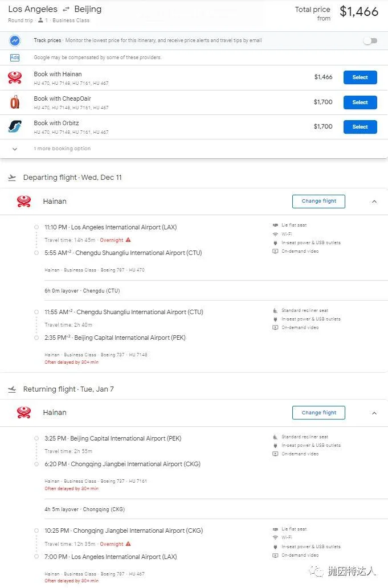Collapse the departing flight details
Screen dimensions: 388x588
pos(374,202)
